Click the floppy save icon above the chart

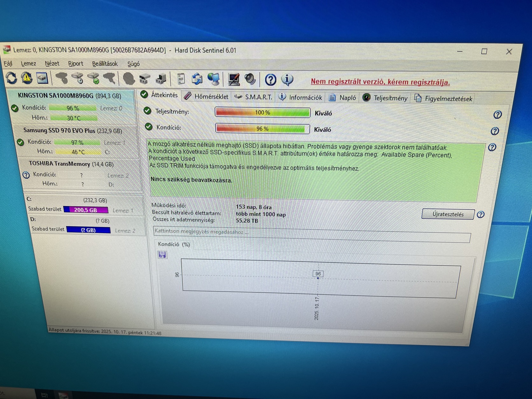[162, 255]
